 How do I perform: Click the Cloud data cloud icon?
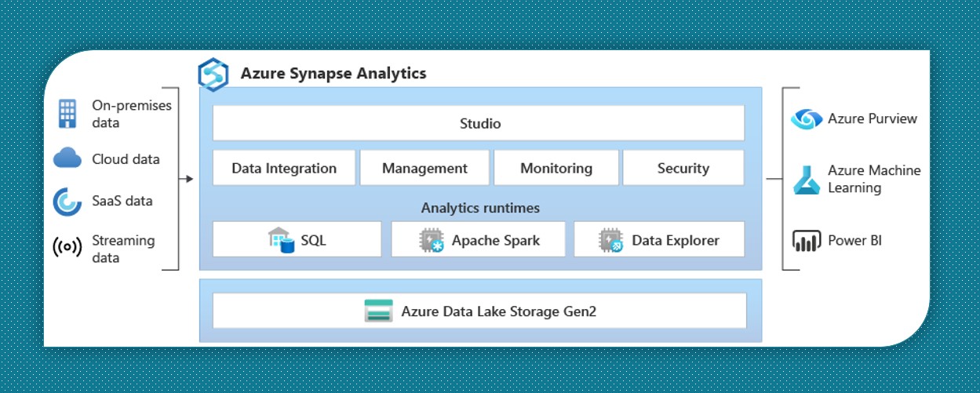coord(67,159)
